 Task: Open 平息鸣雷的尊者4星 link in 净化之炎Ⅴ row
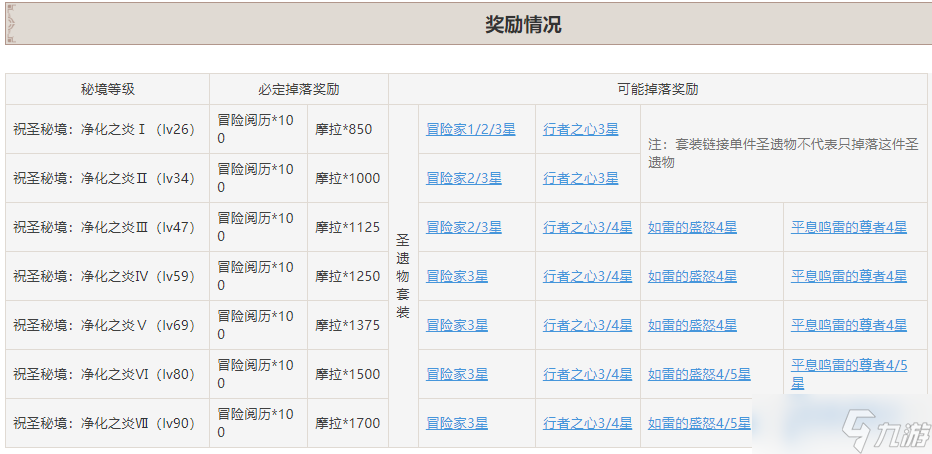point(849,325)
